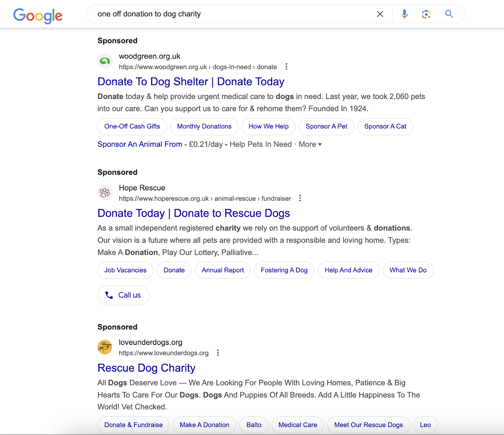The width and height of the screenshot is (504, 435).
Task: Click the woodgreen.org.uk favicon
Action: pos(105,61)
